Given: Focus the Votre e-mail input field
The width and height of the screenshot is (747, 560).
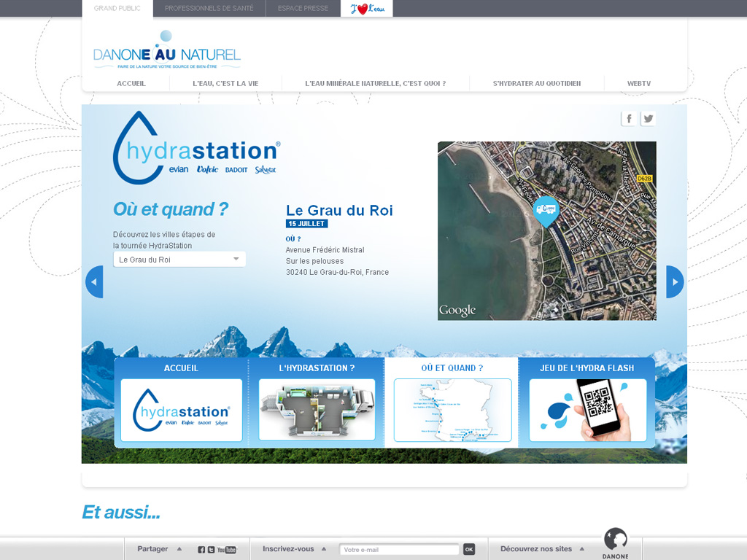Looking at the screenshot, I should (x=399, y=550).
